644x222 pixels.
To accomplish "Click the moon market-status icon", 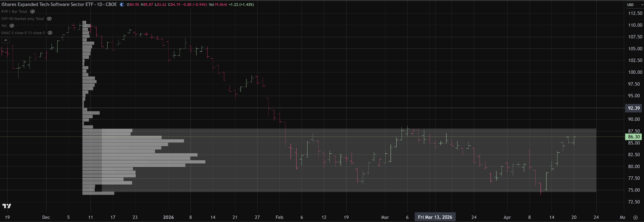I will pyautogui.click(x=122, y=5).
